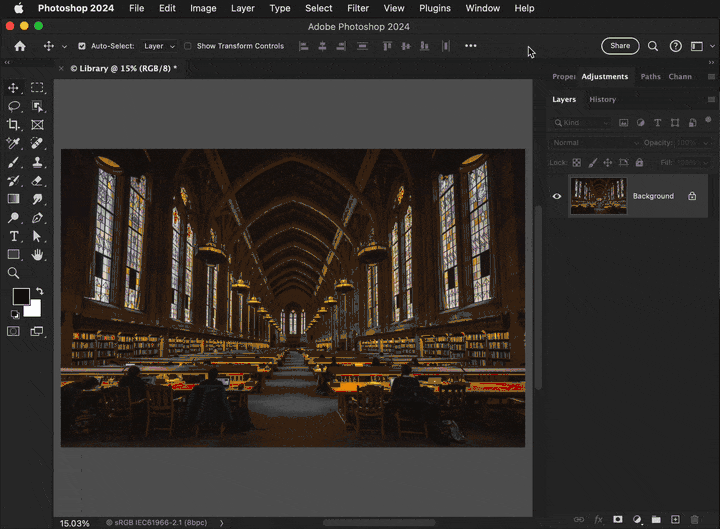
Task: Select the Lasso tool
Action: pyautogui.click(x=14, y=106)
